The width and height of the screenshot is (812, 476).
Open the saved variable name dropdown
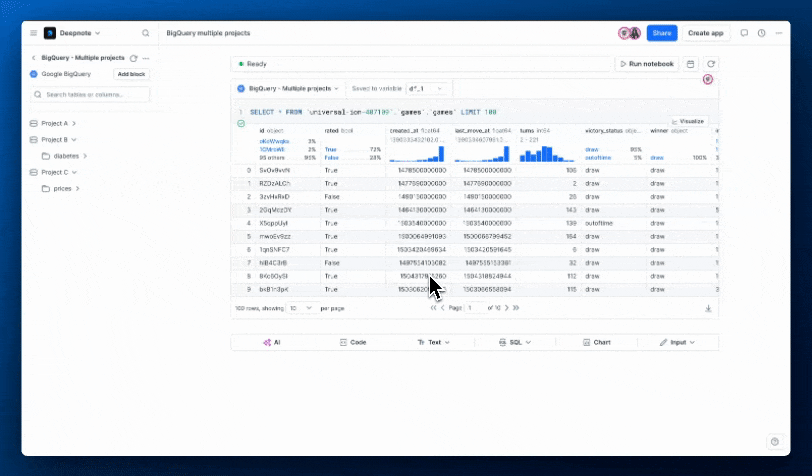tap(426, 89)
